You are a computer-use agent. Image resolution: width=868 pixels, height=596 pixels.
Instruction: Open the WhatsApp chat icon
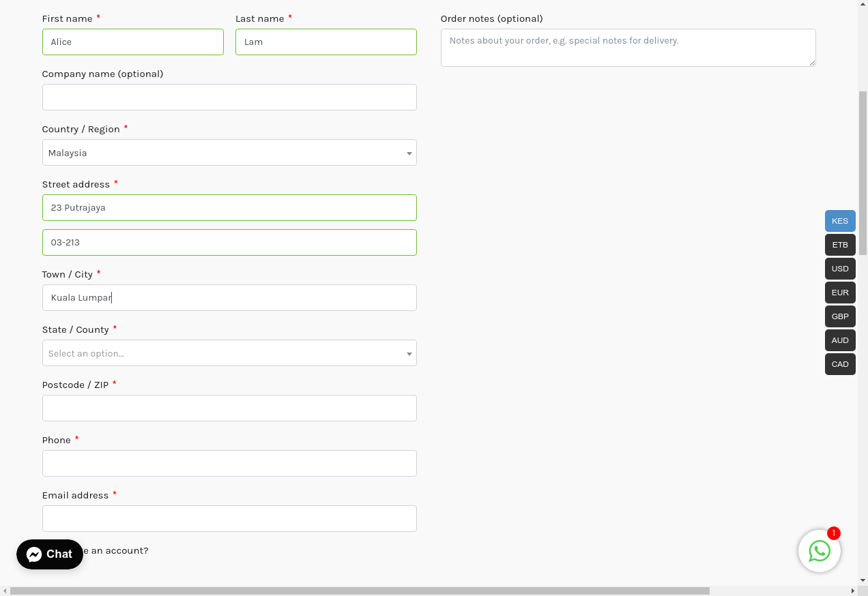point(819,551)
